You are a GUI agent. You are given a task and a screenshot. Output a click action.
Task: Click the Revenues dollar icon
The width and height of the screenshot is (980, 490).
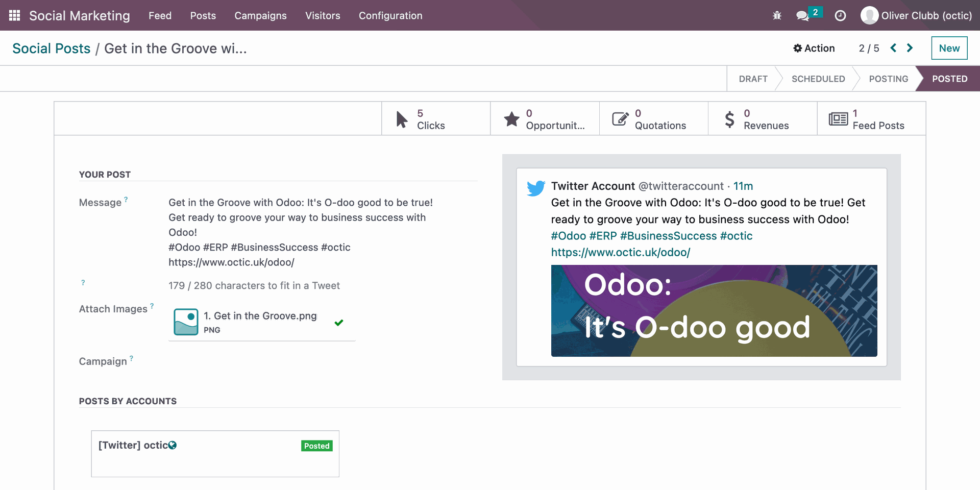coord(729,119)
